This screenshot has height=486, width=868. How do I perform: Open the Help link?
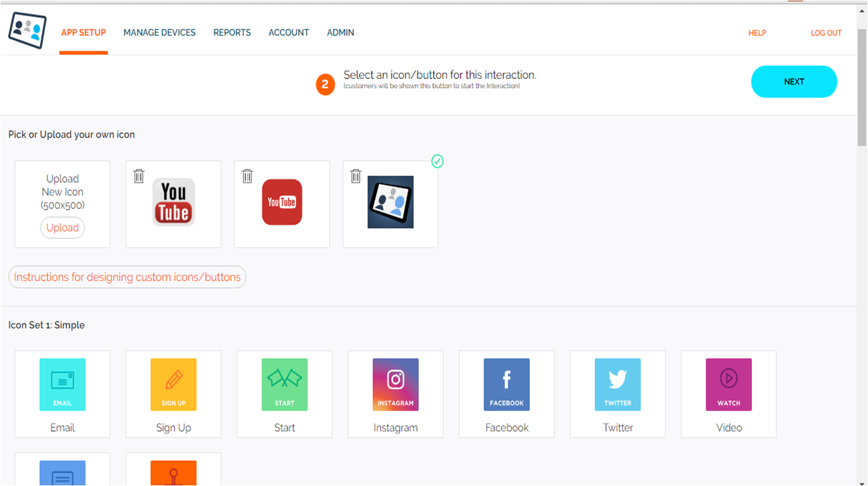[757, 33]
